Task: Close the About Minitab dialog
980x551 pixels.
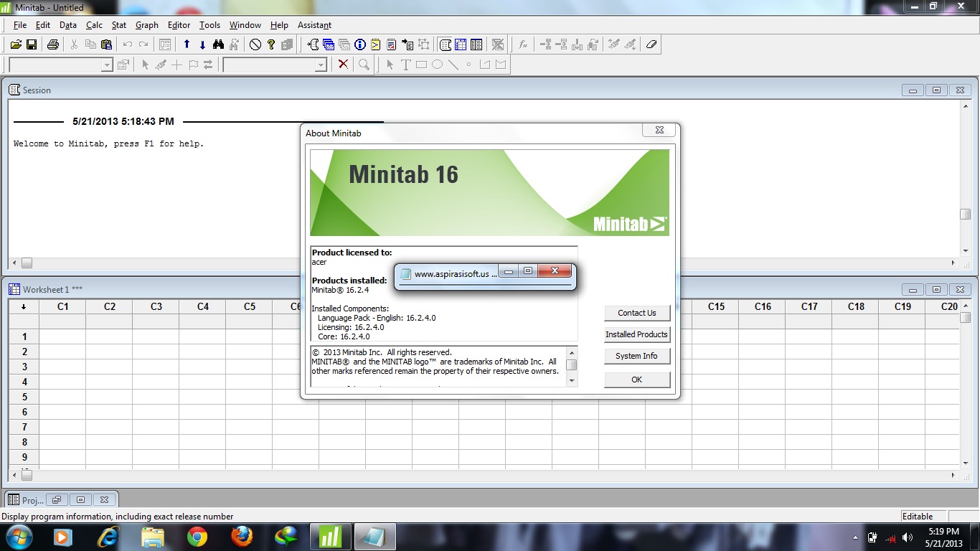Action: (659, 130)
